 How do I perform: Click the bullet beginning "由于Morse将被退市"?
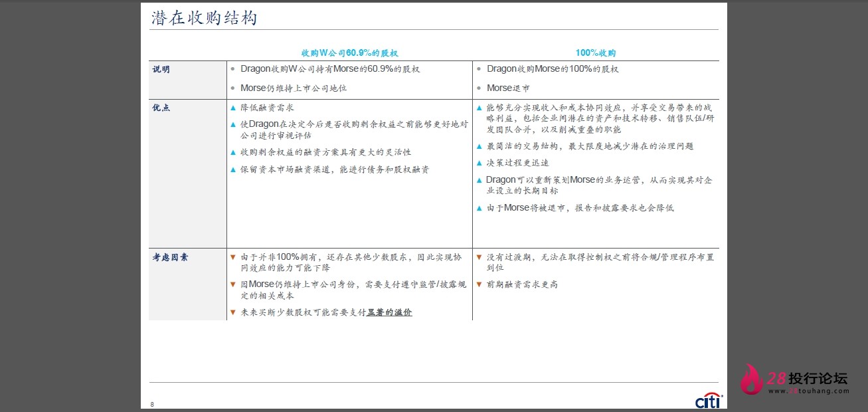pyautogui.click(x=580, y=208)
